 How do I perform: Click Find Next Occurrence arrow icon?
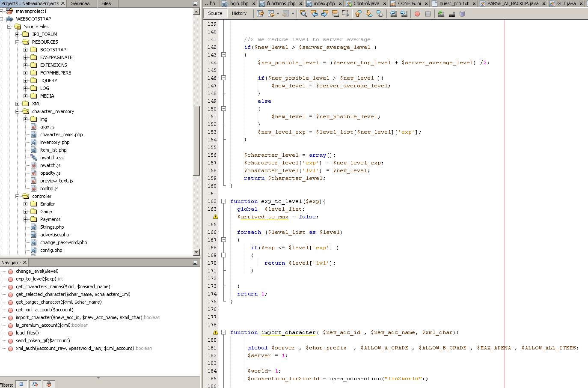click(x=325, y=14)
